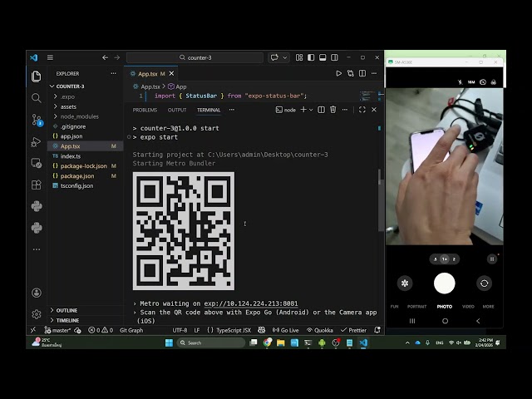The height and width of the screenshot is (399, 532).
Task: Go forward with the navigation arrow
Action: tap(117, 57)
